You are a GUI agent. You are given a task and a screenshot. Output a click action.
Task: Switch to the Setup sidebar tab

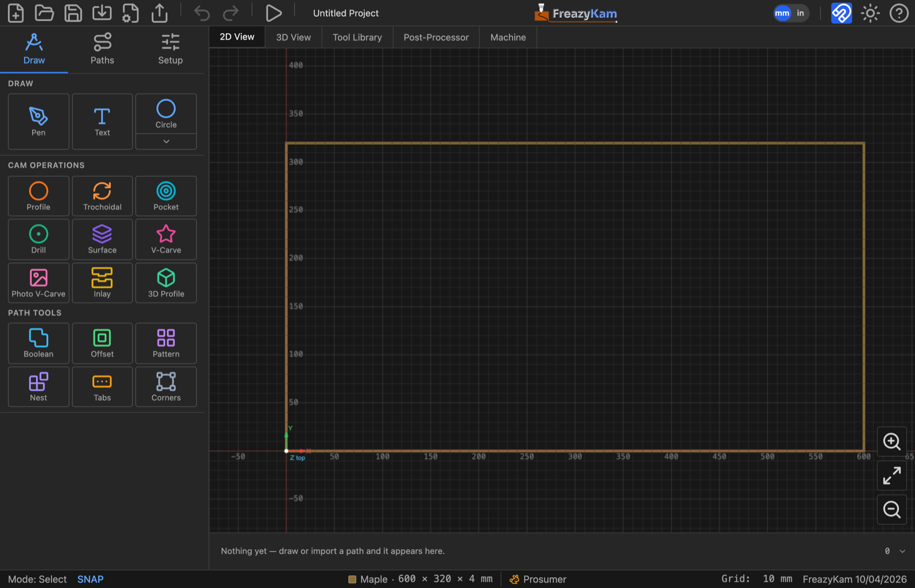[x=170, y=49]
